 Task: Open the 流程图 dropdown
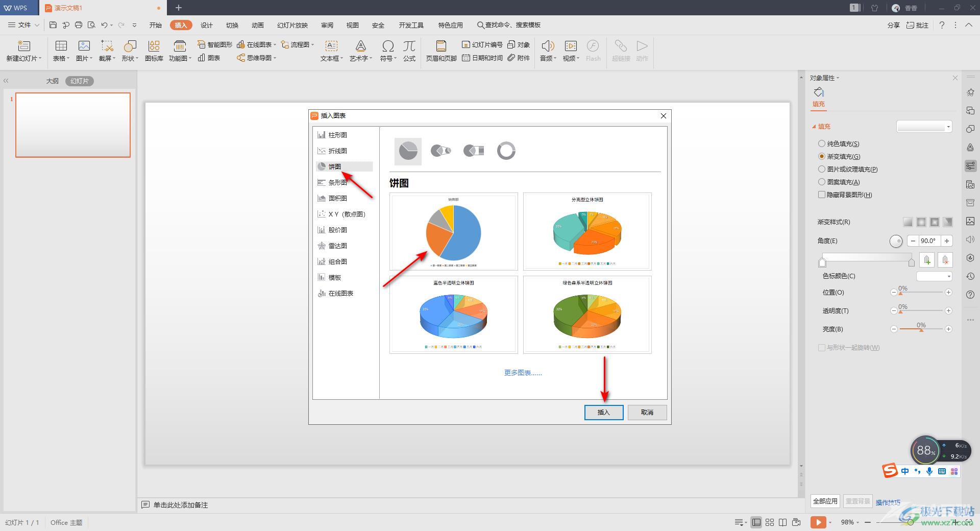point(298,45)
